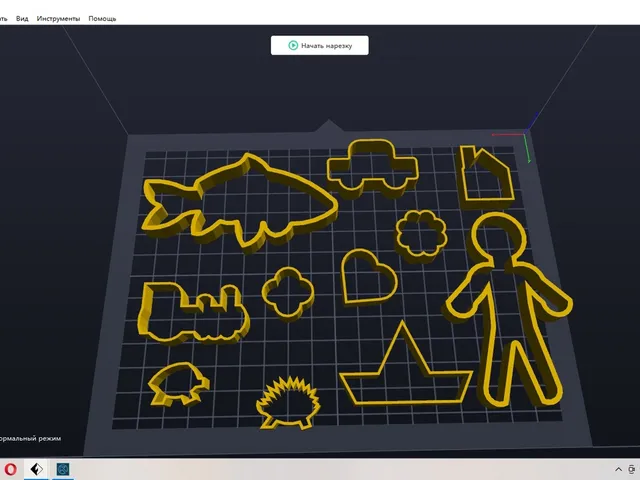Switch to the FlashPrint taskbar icon

[37, 469]
